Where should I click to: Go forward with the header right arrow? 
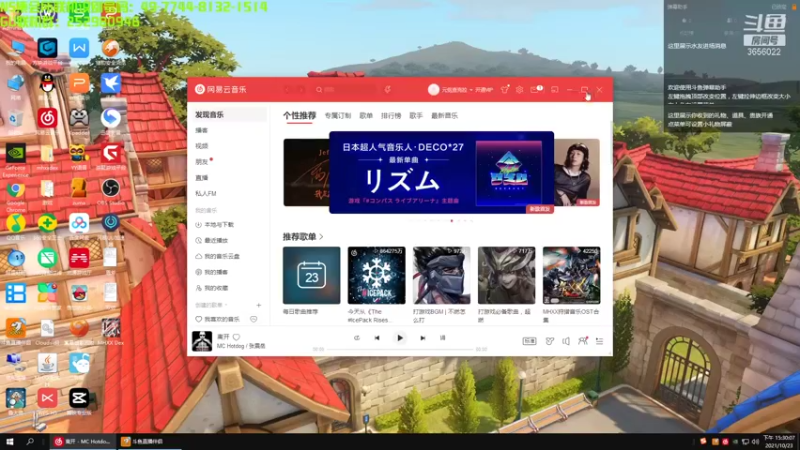(x=302, y=89)
